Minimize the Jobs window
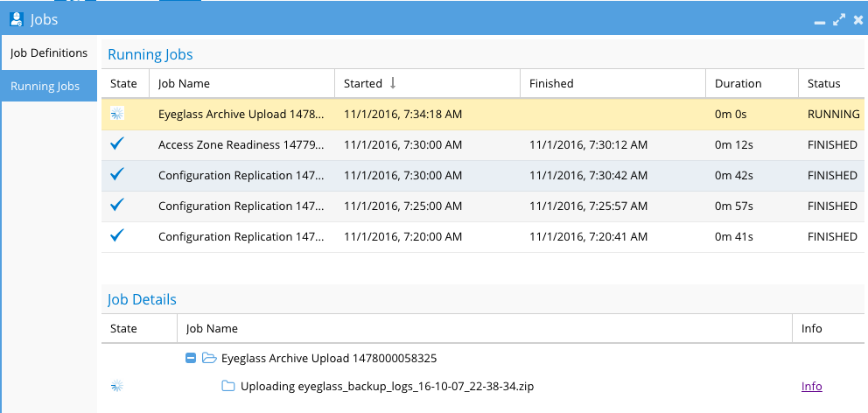The height and width of the screenshot is (413, 868). coord(820,22)
